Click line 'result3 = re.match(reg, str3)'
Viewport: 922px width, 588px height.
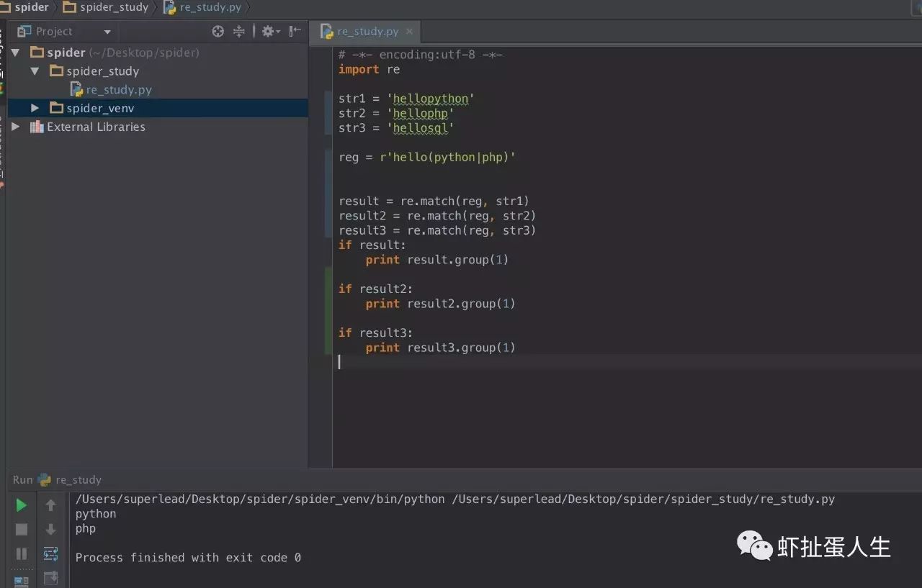click(x=437, y=230)
